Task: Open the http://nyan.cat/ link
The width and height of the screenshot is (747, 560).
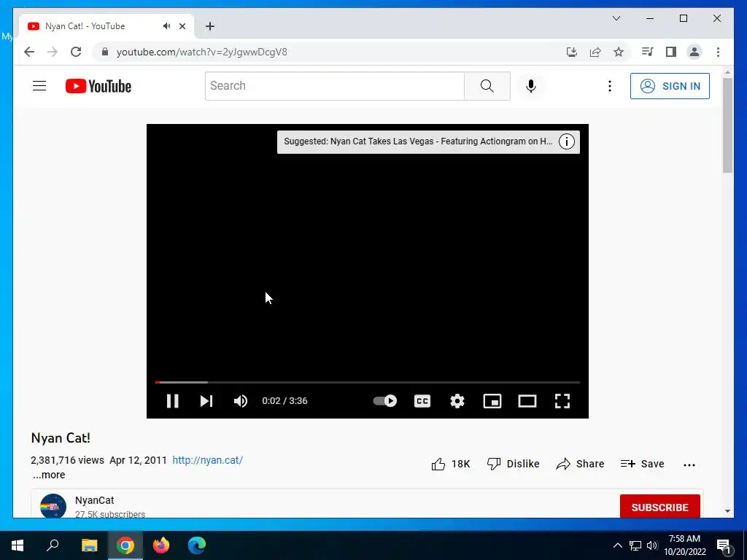Action: coord(208,460)
